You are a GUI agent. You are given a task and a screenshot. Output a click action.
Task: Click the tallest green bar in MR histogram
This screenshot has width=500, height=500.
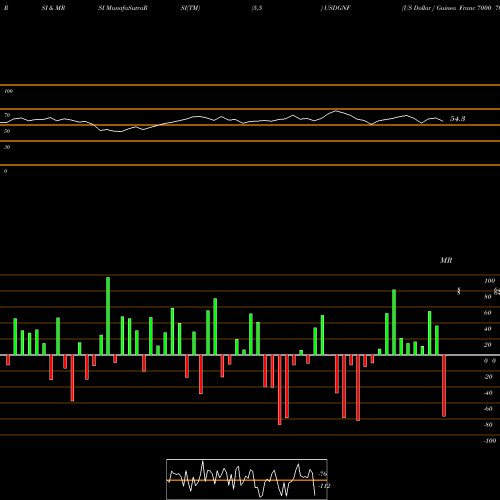pyautogui.click(x=108, y=316)
